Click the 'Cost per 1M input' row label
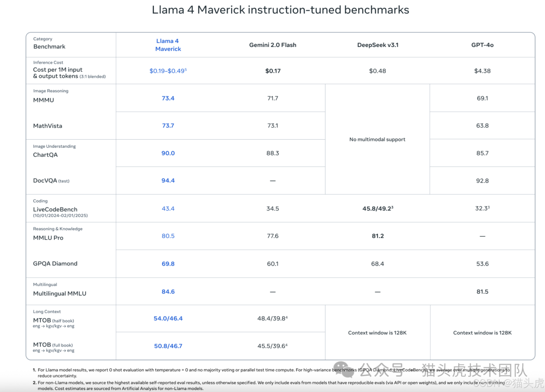 (58, 70)
